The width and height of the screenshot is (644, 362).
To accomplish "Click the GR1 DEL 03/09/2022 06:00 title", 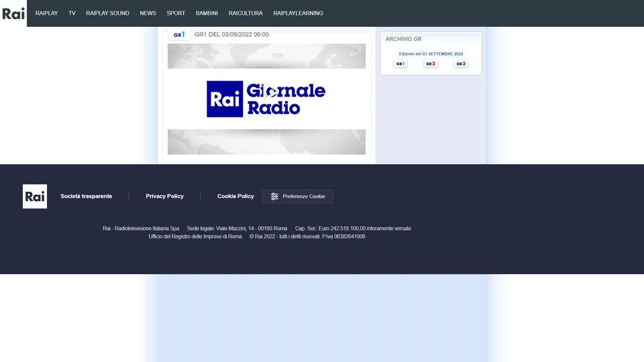I will (231, 34).
